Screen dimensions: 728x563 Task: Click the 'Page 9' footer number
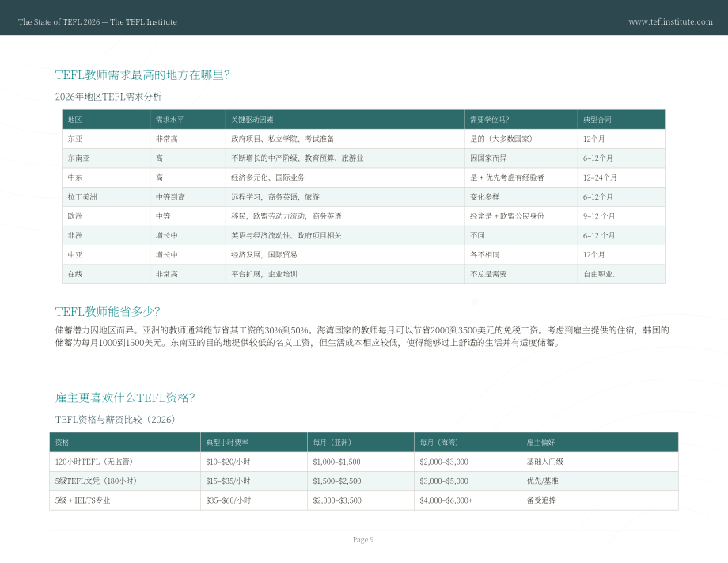tap(363, 540)
